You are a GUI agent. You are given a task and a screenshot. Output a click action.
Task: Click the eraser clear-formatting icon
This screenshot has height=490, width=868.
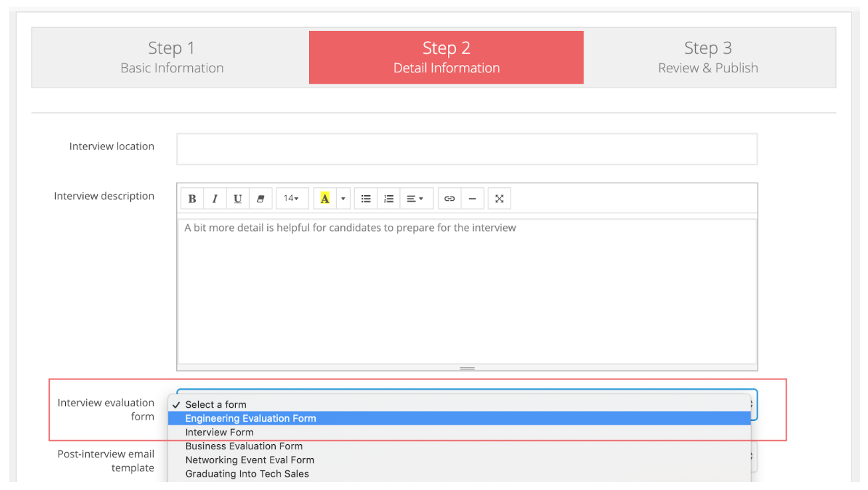tap(260, 199)
